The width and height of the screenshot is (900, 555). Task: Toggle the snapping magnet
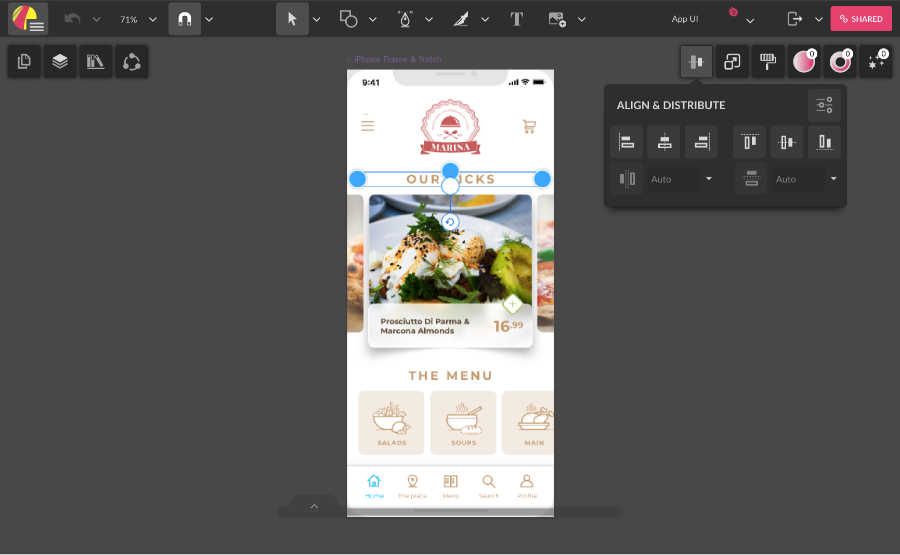(184, 19)
